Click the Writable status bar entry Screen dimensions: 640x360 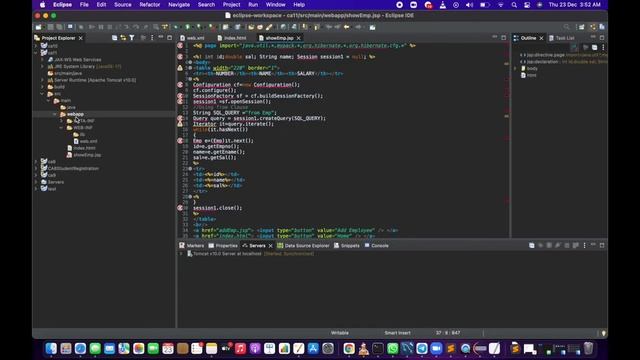340,333
